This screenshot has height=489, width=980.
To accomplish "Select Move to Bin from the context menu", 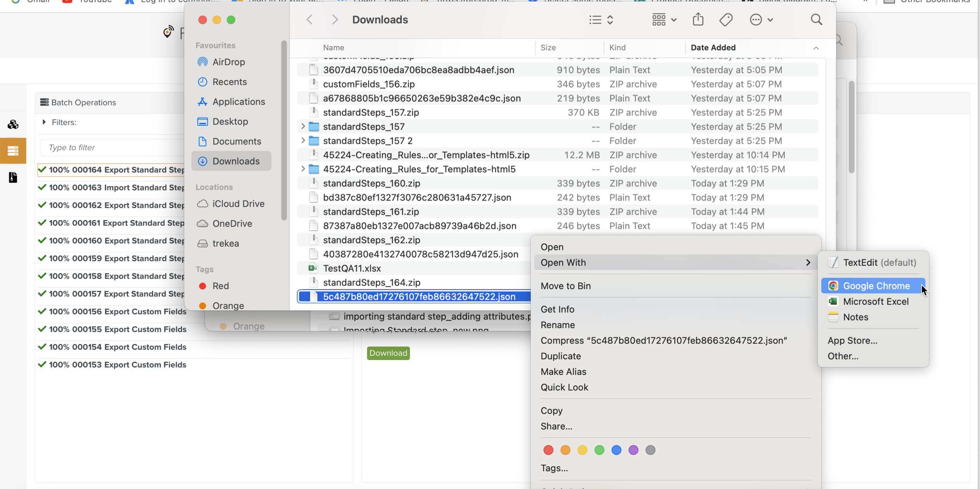I will (565, 285).
